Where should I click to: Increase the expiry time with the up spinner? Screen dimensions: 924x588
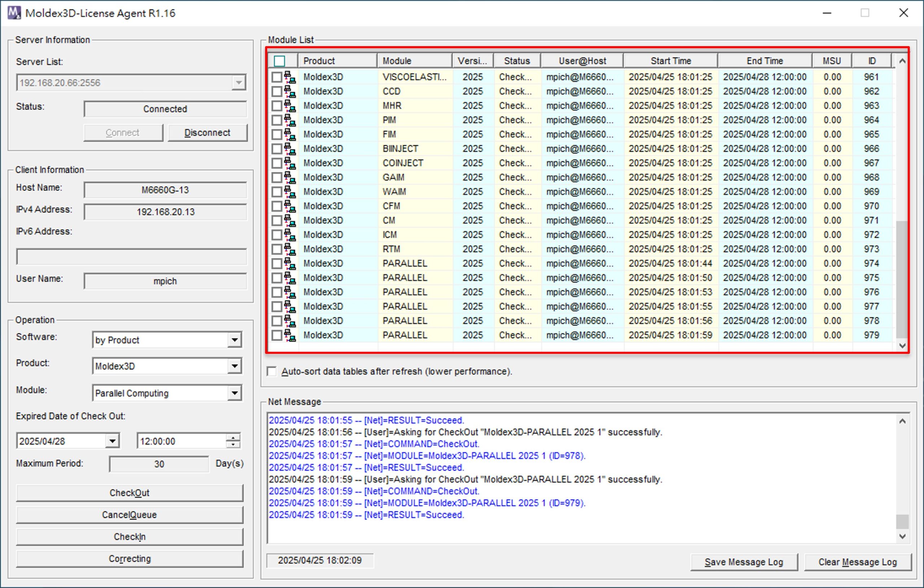(x=233, y=437)
